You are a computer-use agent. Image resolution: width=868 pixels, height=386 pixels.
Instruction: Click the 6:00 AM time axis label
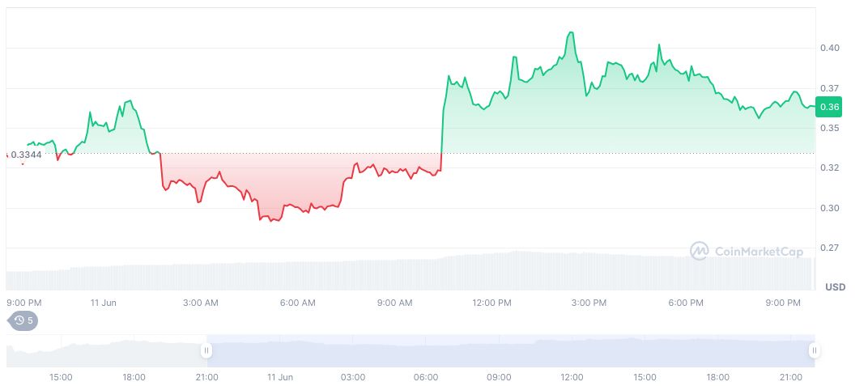click(297, 303)
